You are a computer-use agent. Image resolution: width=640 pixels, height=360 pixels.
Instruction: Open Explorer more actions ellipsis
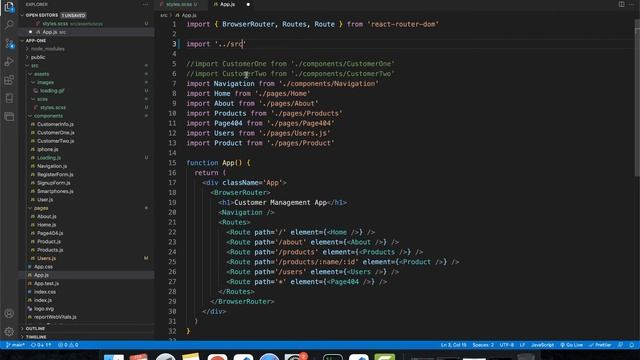[x=146, y=4]
